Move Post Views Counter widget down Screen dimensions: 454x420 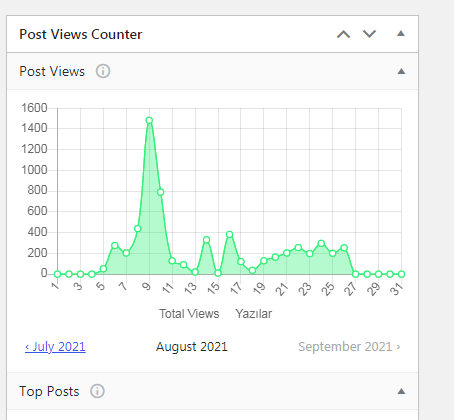pyautogui.click(x=369, y=34)
